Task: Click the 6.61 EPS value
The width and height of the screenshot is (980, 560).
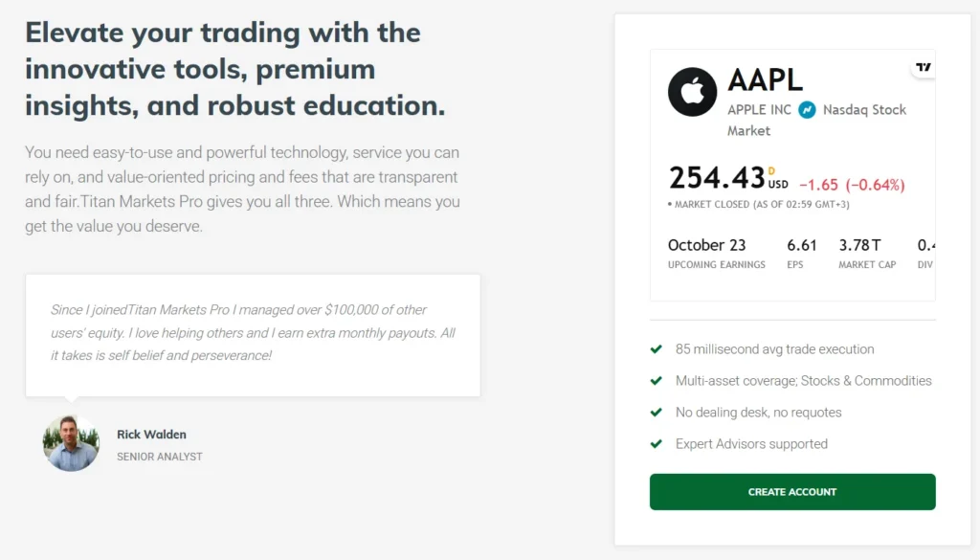Action: click(802, 246)
